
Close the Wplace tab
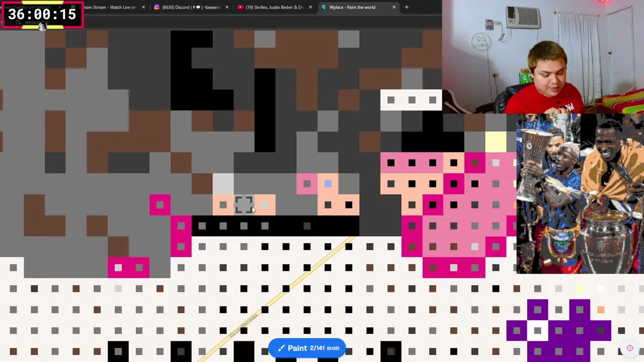point(394,7)
